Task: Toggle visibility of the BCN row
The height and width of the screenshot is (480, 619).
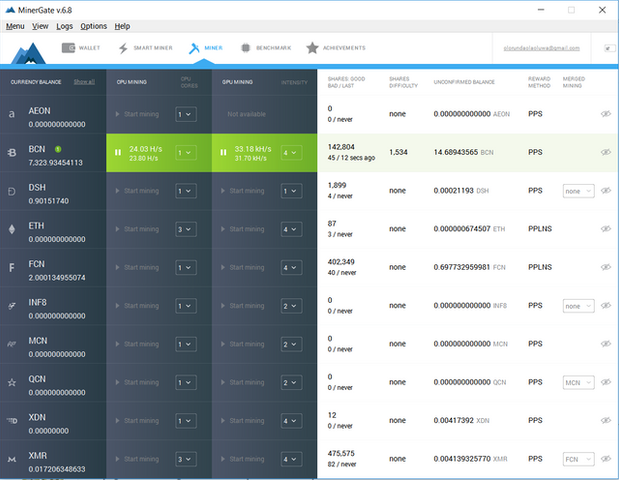Action: click(x=606, y=152)
